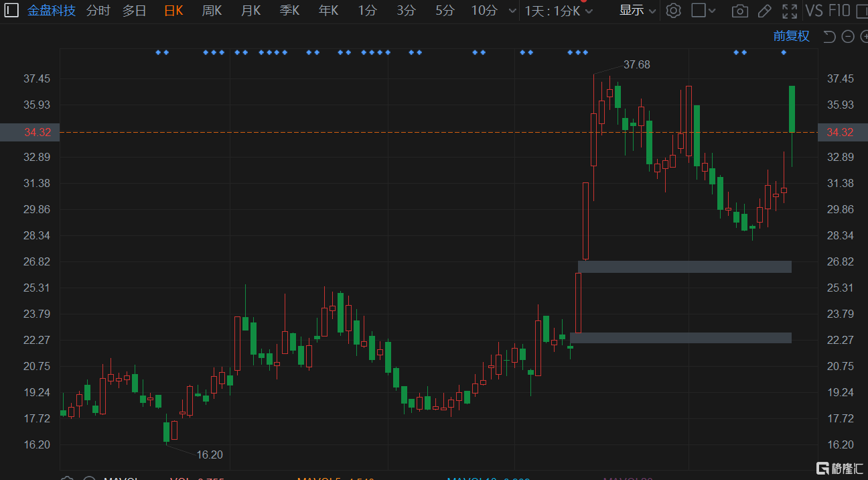Expand the 显示 display dropdown

point(638,11)
